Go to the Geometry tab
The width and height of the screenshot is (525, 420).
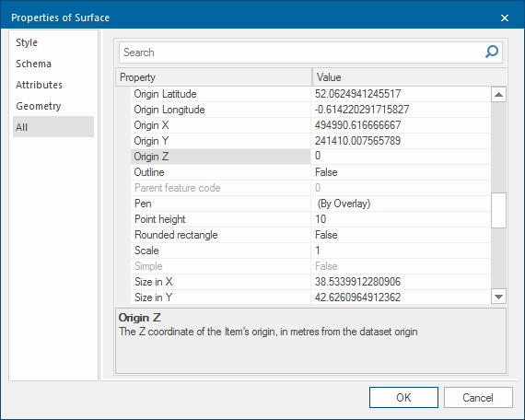click(38, 106)
